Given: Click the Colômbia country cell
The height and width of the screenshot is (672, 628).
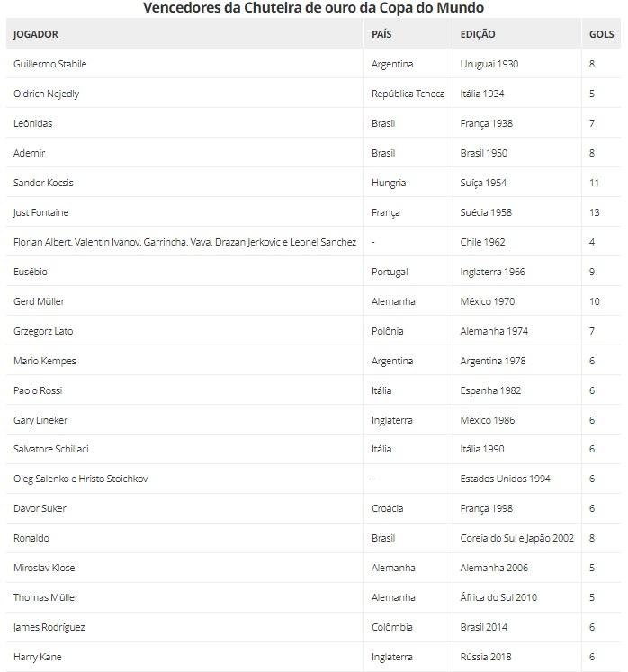Looking at the screenshot, I should click(x=392, y=627).
